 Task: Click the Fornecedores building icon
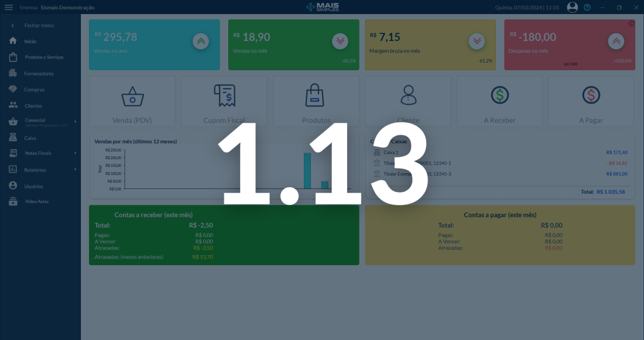click(13, 73)
